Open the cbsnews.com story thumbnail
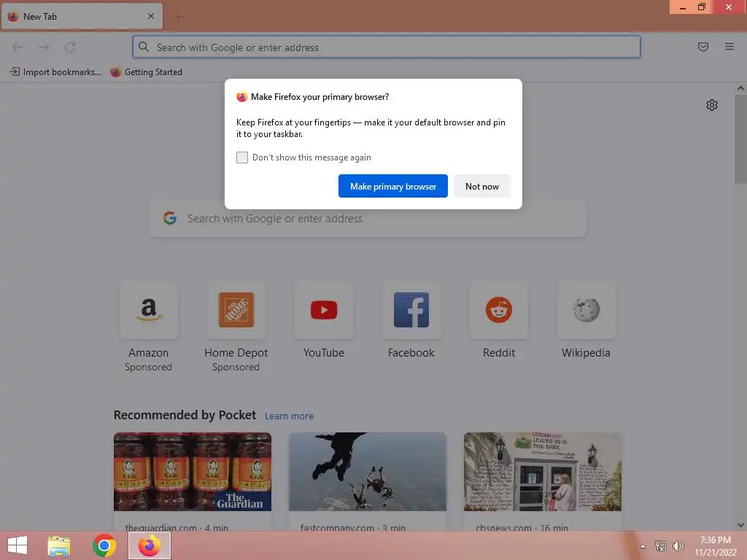Screen dimensions: 747x560 543,472
